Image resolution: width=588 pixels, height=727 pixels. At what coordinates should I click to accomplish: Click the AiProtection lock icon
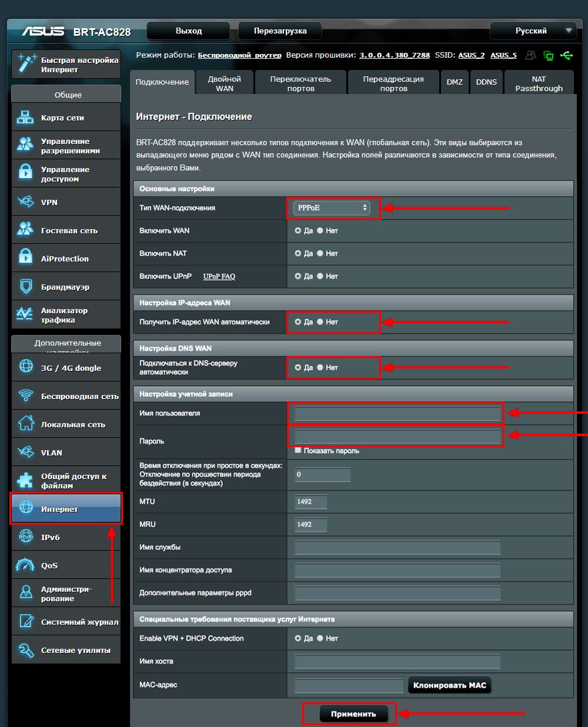click(25, 258)
